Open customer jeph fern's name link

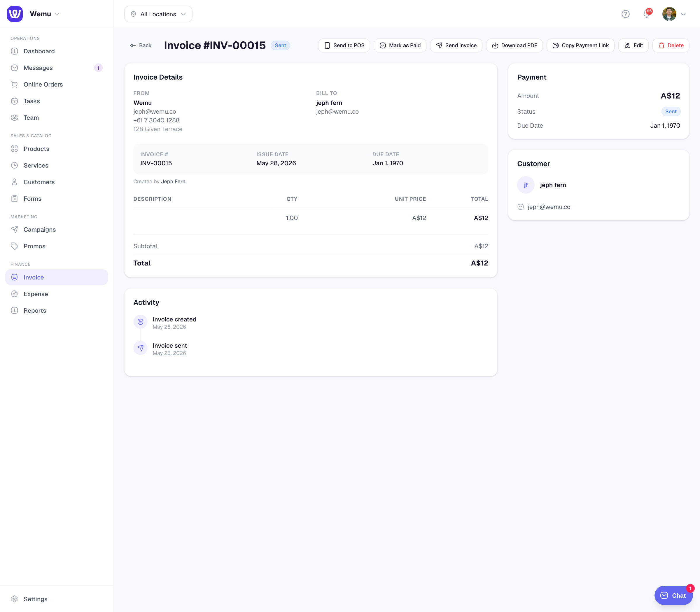(x=553, y=185)
